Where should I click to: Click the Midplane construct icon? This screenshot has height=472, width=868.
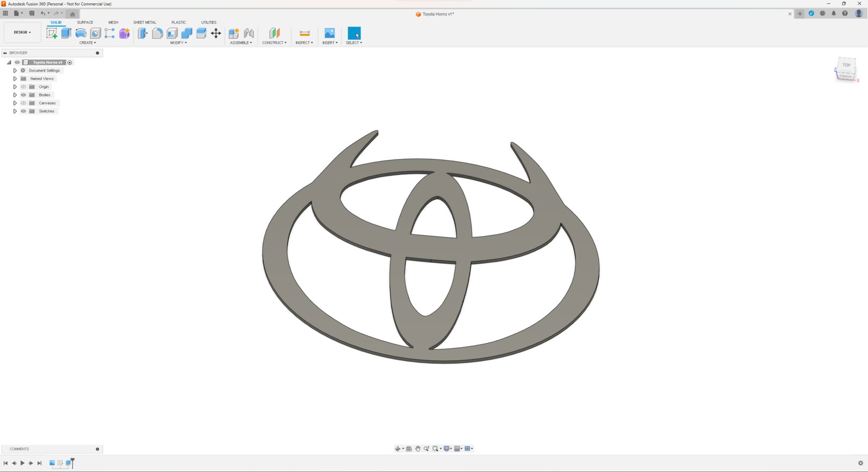tap(274, 33)
